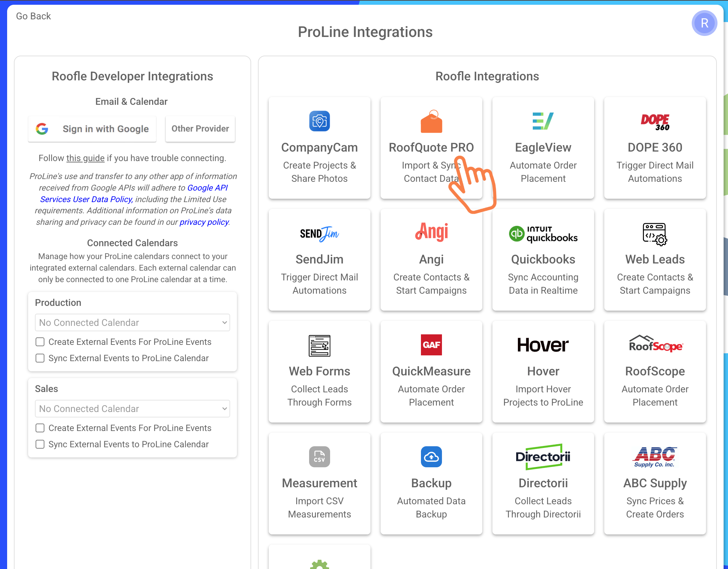Open the Intuit QuickBooks logo
The image size is (728, 569).
(543, 234)
